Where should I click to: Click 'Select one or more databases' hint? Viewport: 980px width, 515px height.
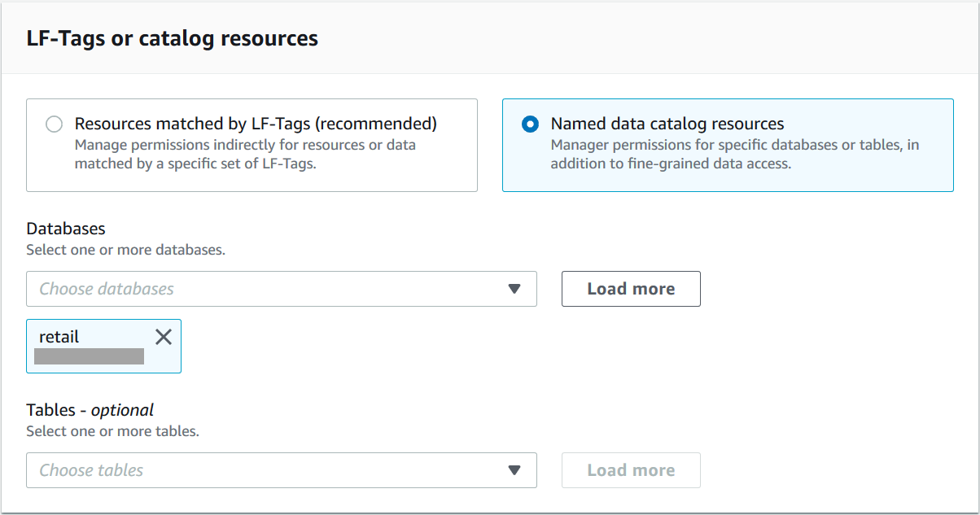tap(125, 250)
